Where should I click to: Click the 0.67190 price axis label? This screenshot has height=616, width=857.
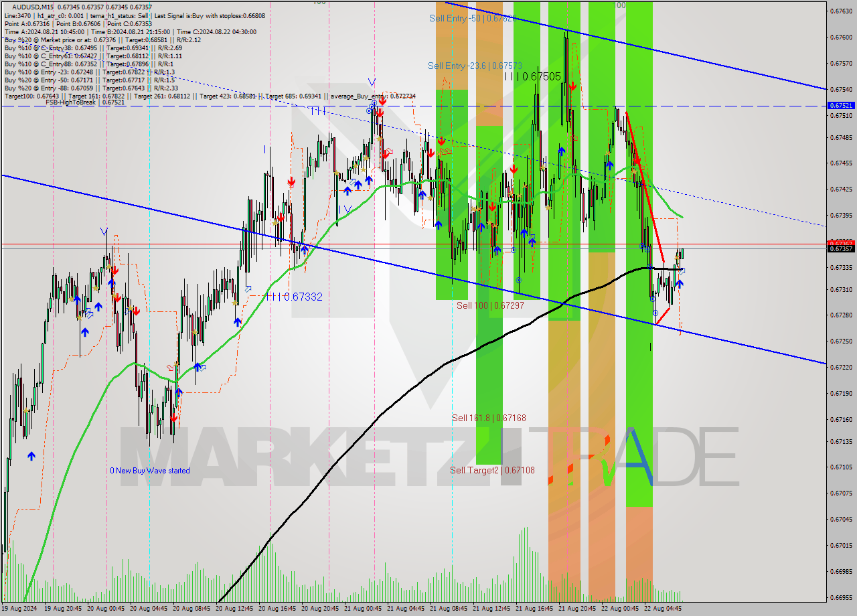[x=841, y=394]
